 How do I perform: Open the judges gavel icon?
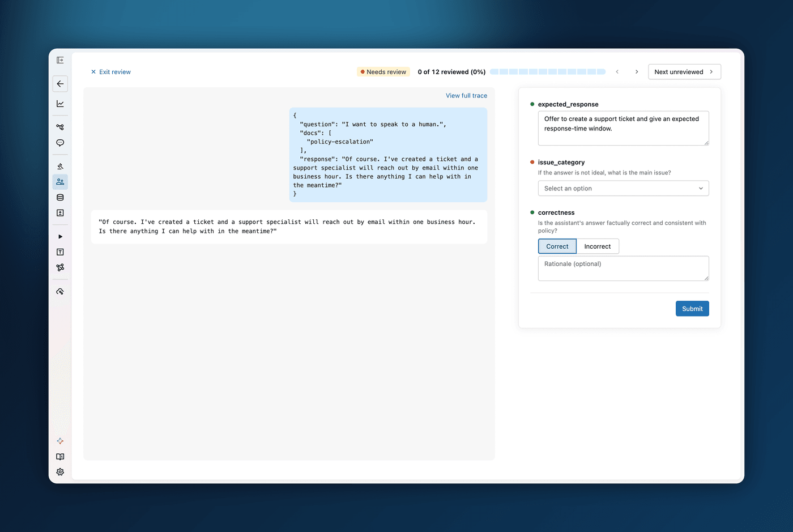60,166
